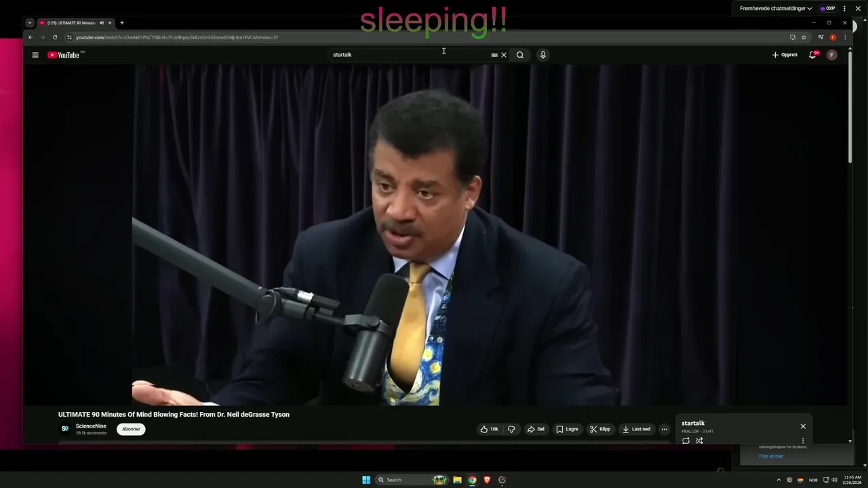The height and width of the screenshot is (488, 868).
Task: Toggle playlist loop in startalk panel
Action: click(x=686, y=441)
